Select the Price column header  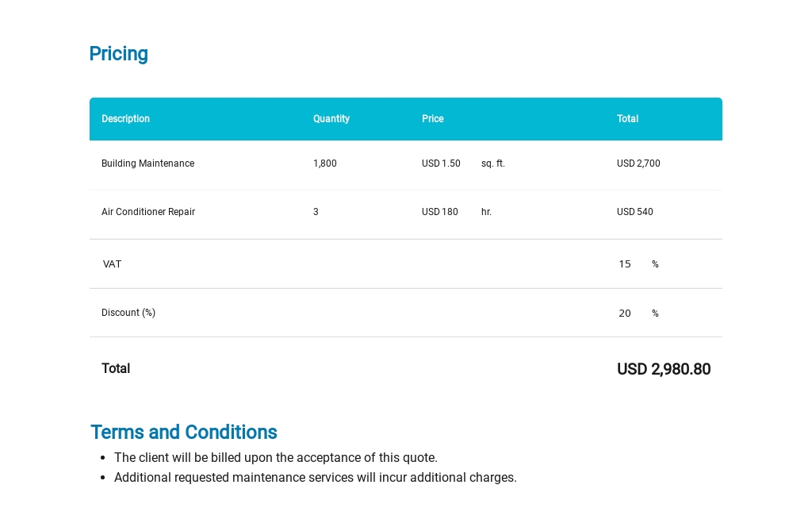[x=432, y=119]
